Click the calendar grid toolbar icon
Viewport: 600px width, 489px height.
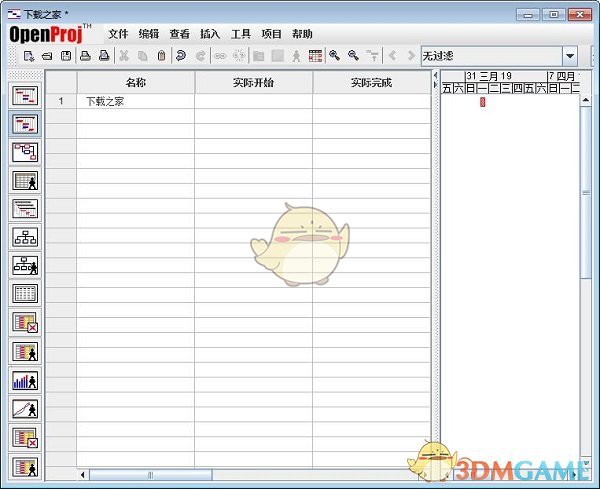tap(315, 56)
